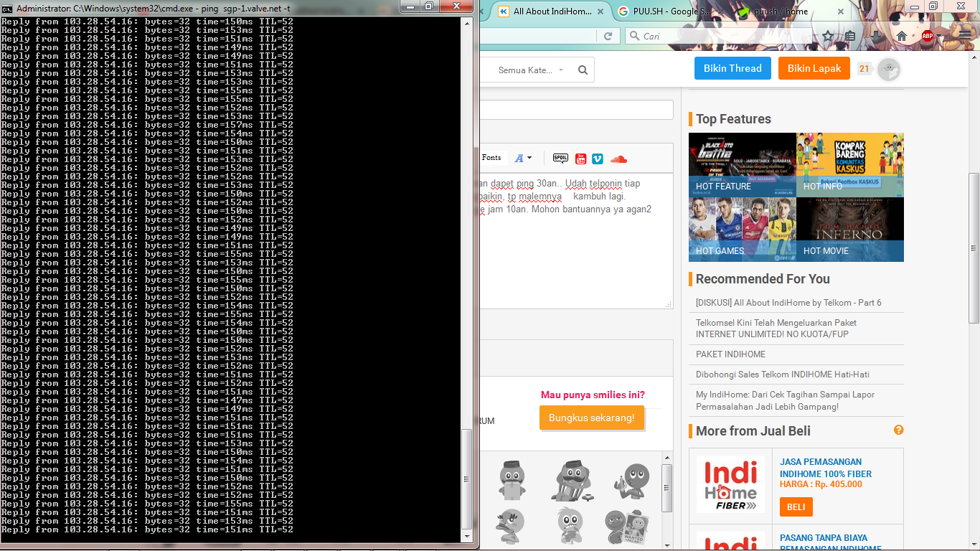Click the thread title input field
The image size is (980, 551).
[576, 110]
